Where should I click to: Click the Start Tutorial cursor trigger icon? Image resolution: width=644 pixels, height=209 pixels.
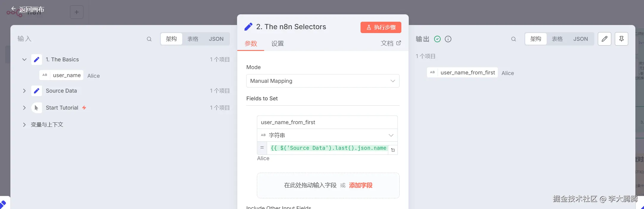click(x=37, y=108)
